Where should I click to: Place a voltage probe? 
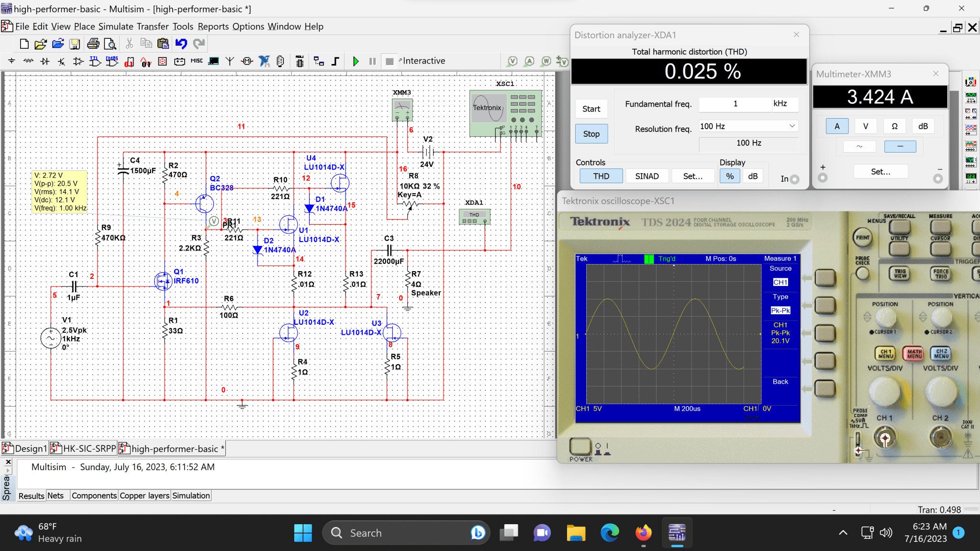(x=512, y=61)
